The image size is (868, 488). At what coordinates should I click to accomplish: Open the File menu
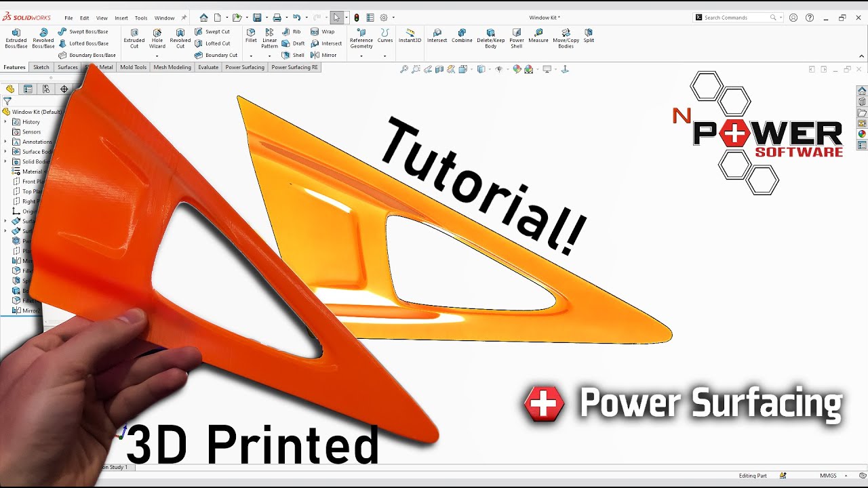(x=68, y=18)
